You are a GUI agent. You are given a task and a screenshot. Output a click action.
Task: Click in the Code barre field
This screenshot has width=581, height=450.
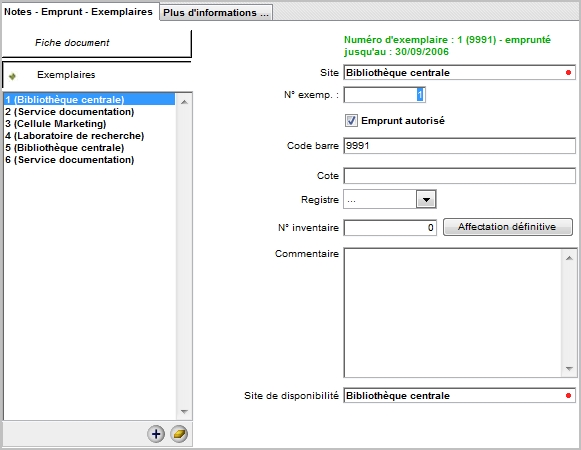(459, 146)
